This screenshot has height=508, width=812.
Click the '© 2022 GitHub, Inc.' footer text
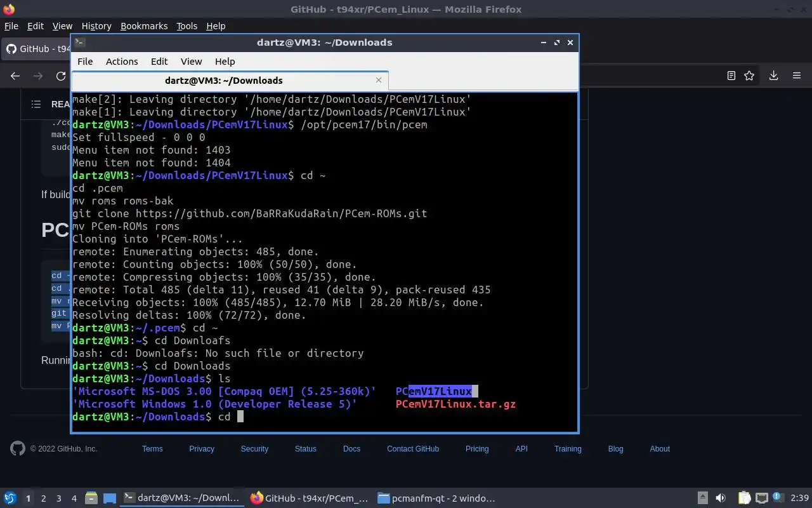pos(63,449)
